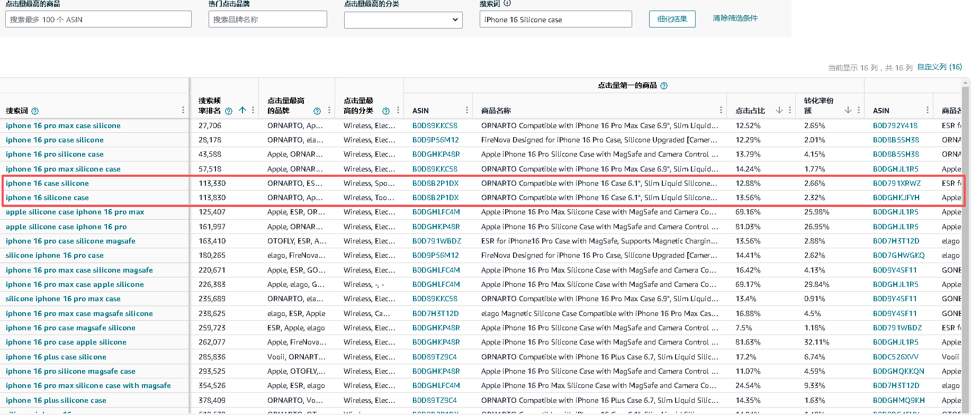Open second-column ASIN B0DGHMQ9KH
Viewport: 980px width, 415px height.
[x=899, y=401]
